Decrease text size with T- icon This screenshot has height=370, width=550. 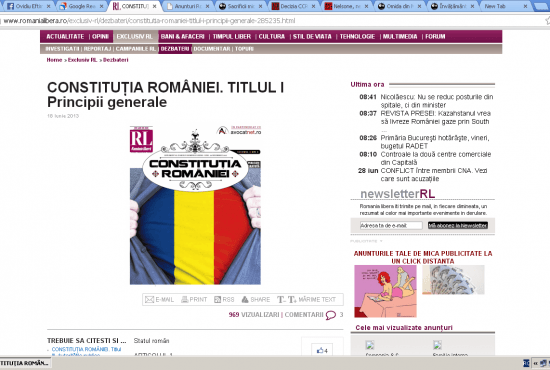coord(281,300)
